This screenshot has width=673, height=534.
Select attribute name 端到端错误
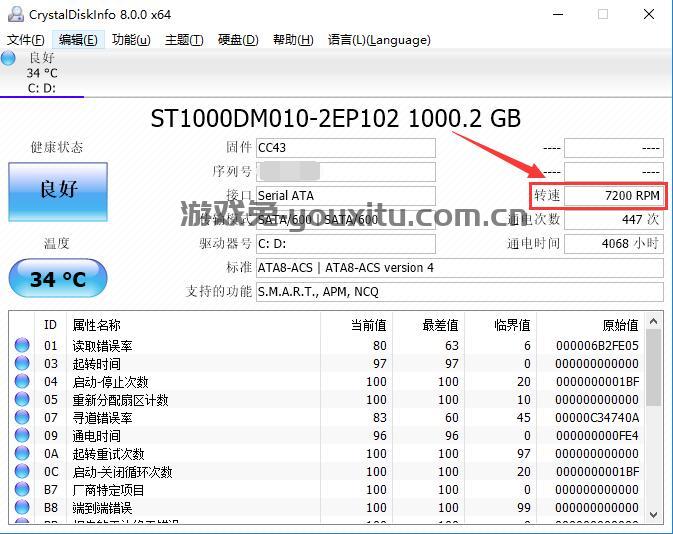pos(102,508)
